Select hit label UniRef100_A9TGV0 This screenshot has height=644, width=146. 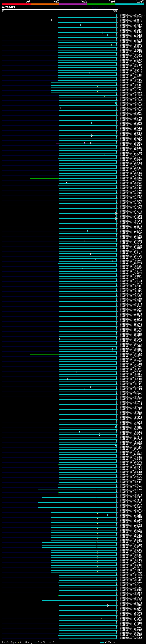tap(131, 77)
